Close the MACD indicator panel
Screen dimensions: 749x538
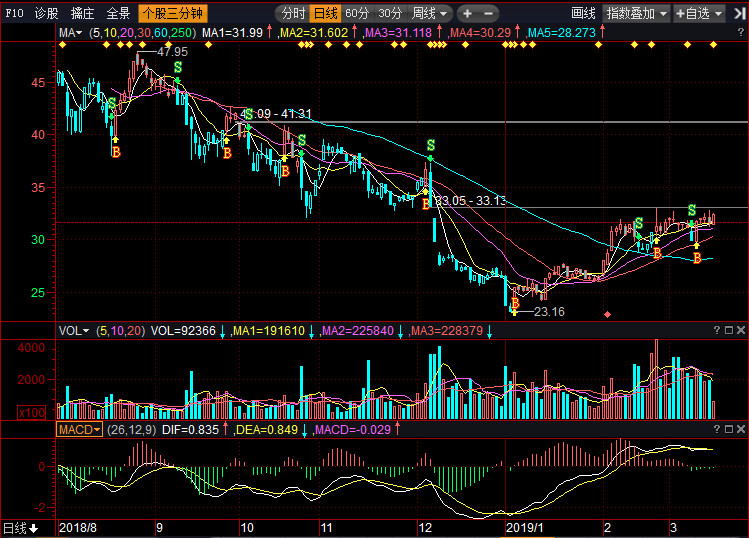click(741, 429)
